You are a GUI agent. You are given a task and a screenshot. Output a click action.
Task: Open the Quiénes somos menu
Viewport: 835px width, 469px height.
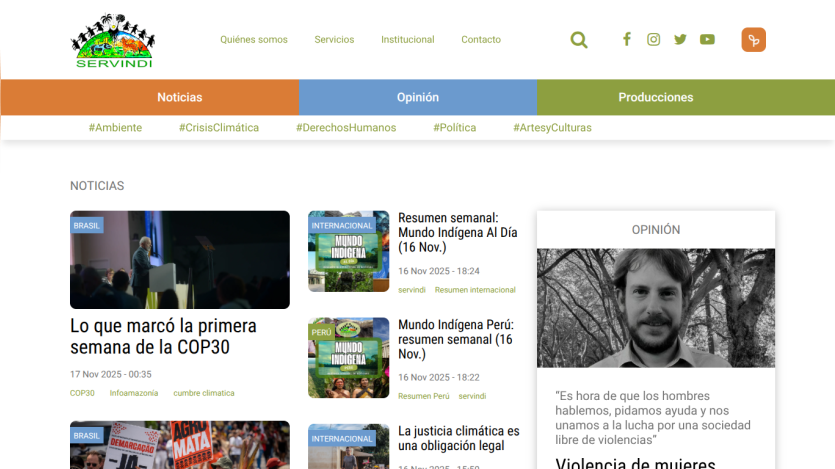coord(254,39)
